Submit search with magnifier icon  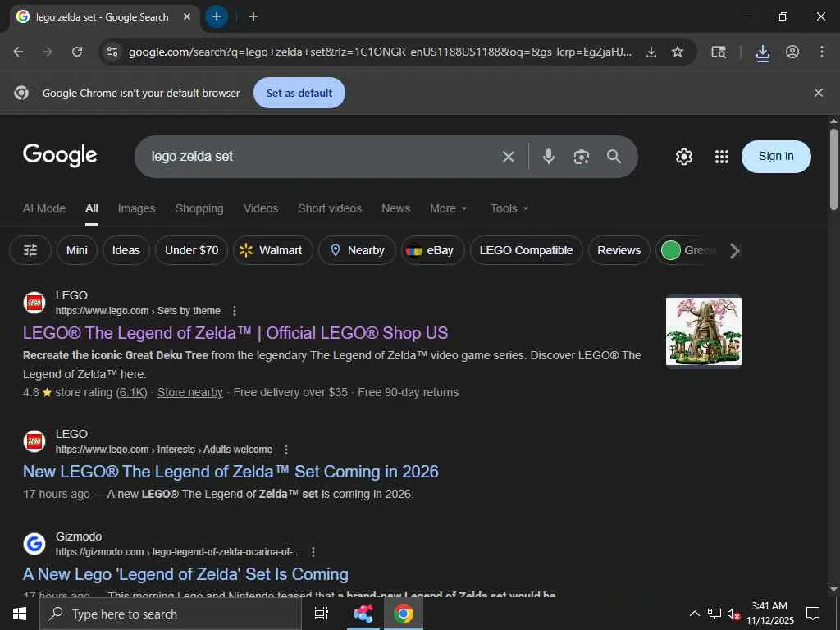coord(614,157)
